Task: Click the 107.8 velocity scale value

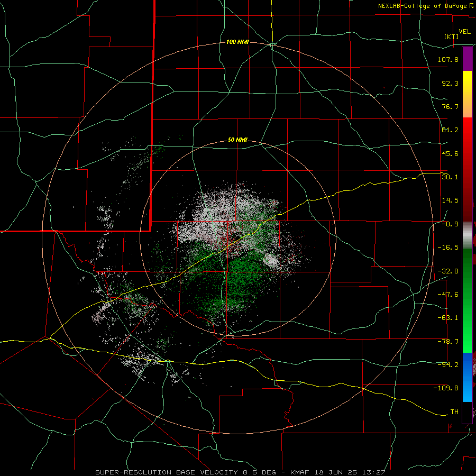Action: coord(448,59)
